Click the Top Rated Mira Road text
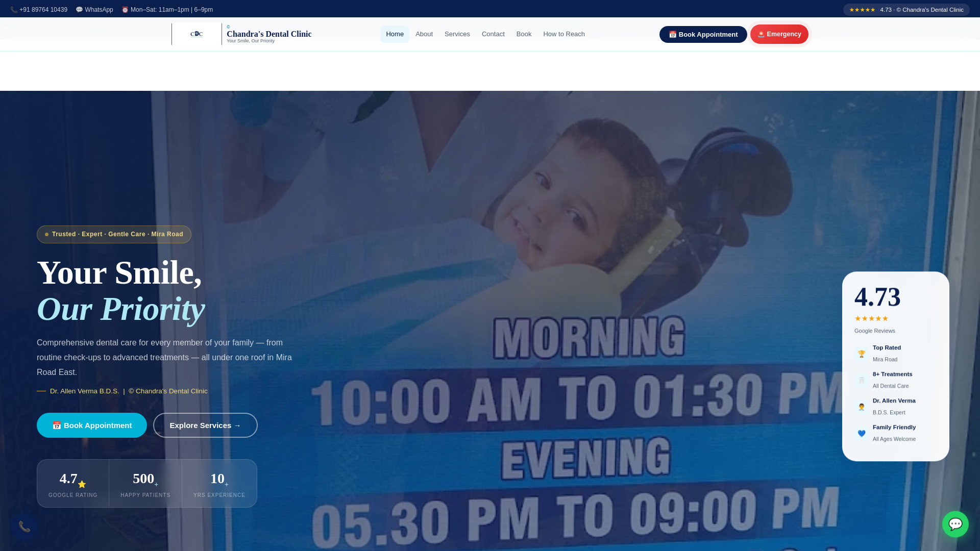This screenshot has width=980, height=551. click(x=887, y=353)
